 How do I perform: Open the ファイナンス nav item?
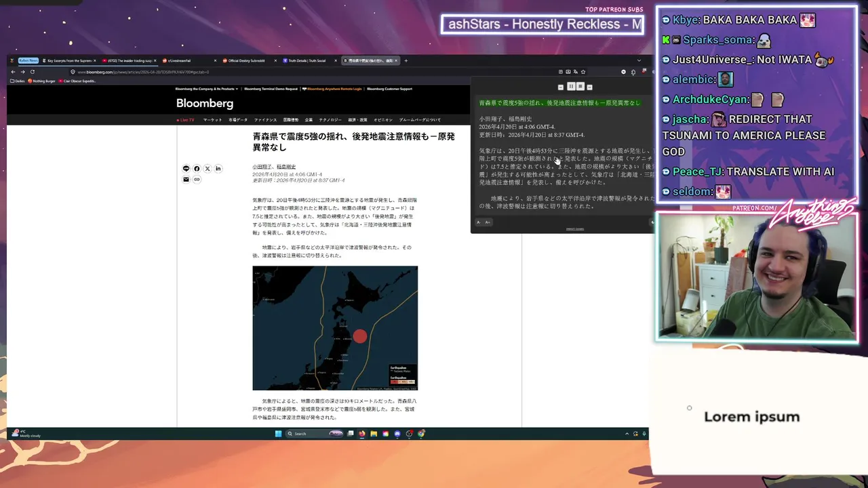pyautogui.click(x=265, y=120)
